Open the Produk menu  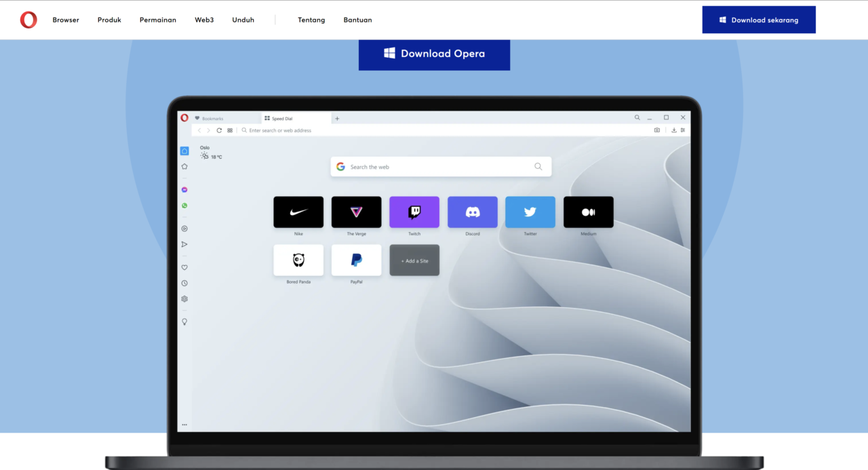tap(109, 20)
